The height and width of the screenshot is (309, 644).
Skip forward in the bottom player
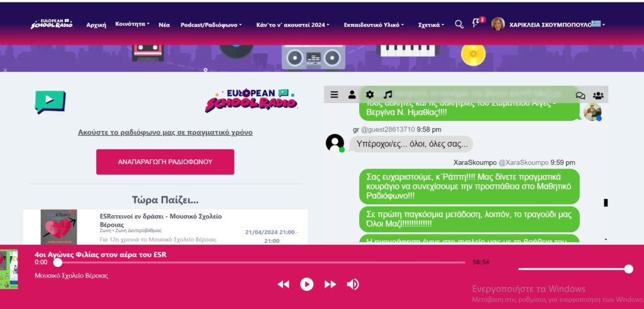(330, 284)
